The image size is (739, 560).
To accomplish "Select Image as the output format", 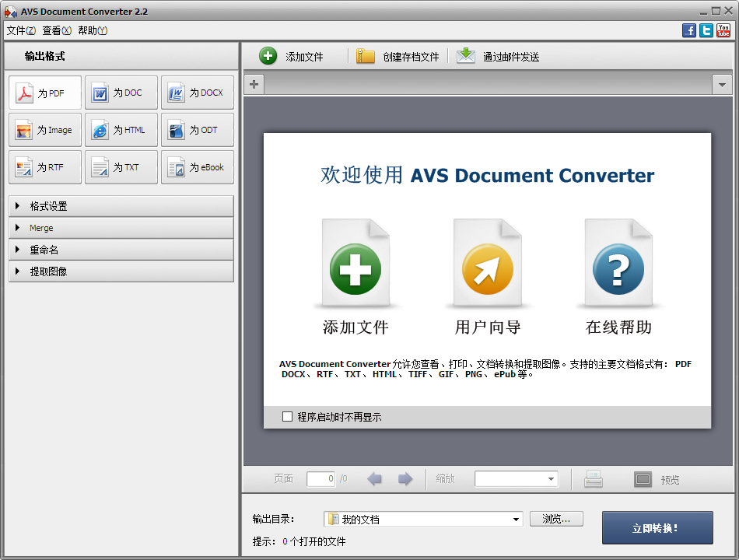I will coord(45,130).
